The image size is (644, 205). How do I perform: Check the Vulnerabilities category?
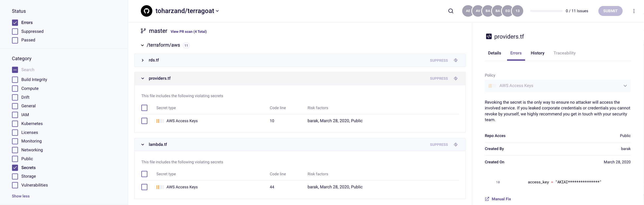15,185
